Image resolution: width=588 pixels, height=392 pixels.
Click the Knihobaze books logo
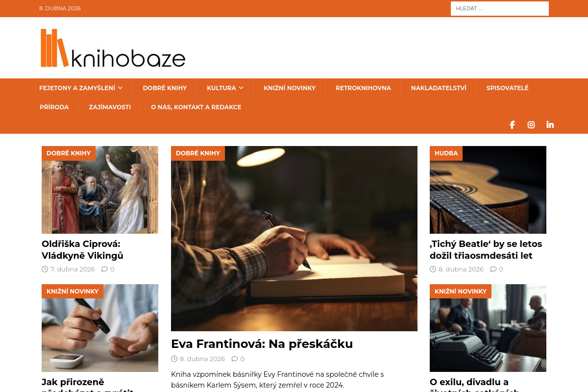[113, 48]
